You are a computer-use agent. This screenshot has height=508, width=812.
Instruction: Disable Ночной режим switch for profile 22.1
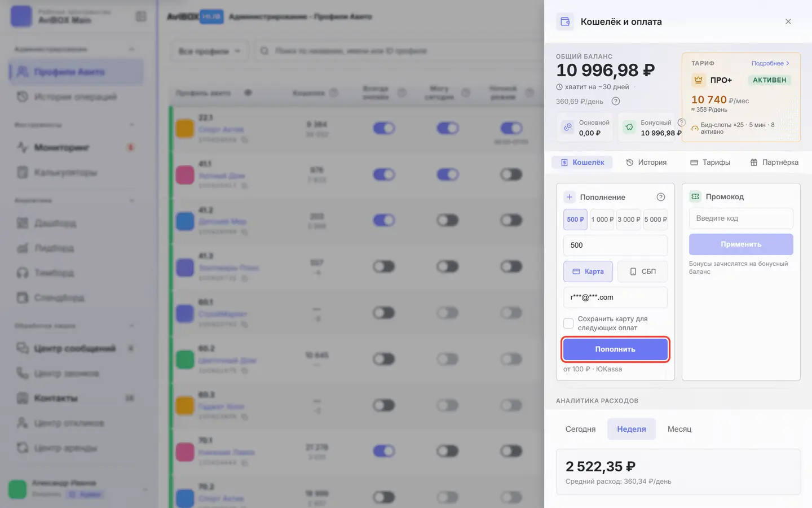[511, 128]
